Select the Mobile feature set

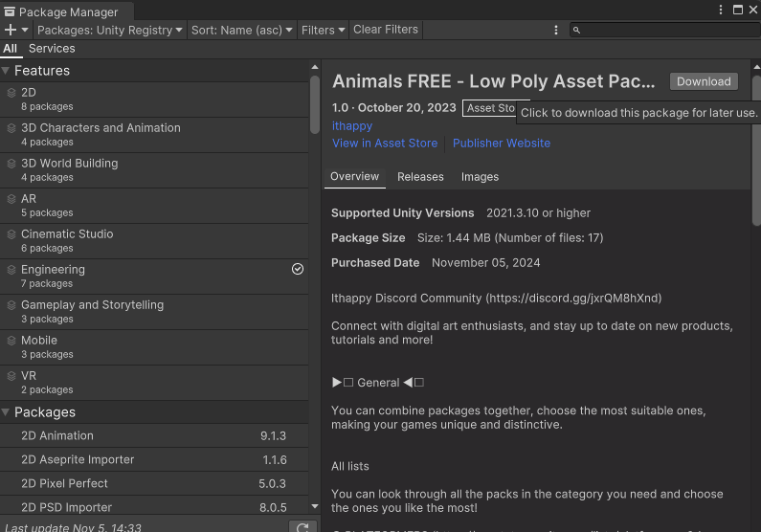[x=154, y=347]
